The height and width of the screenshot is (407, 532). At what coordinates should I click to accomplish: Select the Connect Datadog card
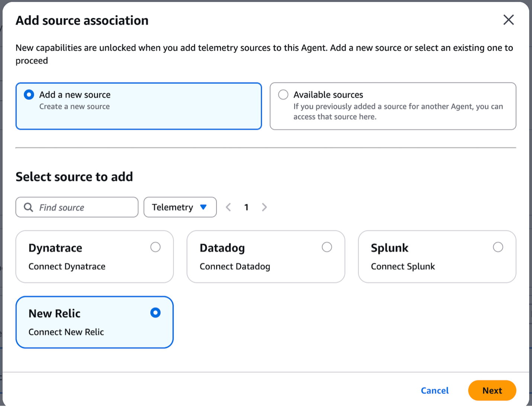click(266, 257)
